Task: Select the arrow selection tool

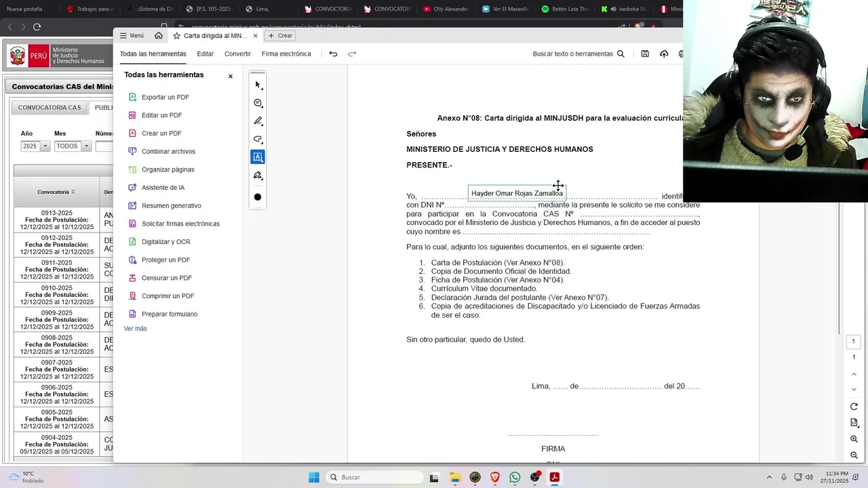Action: point(258,85)
